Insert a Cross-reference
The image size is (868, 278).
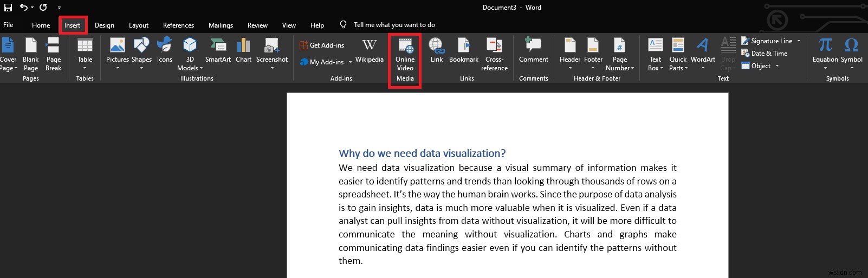(x=494, y=54)
